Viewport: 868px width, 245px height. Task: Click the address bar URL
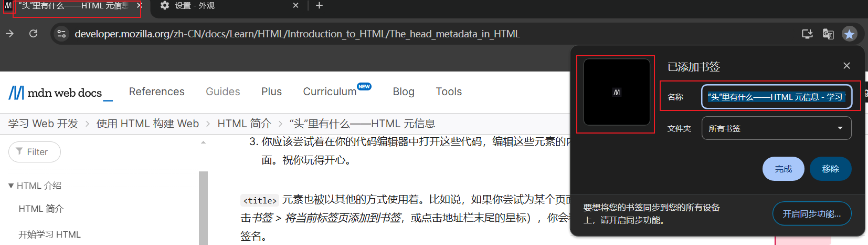(x=297, y=34)
